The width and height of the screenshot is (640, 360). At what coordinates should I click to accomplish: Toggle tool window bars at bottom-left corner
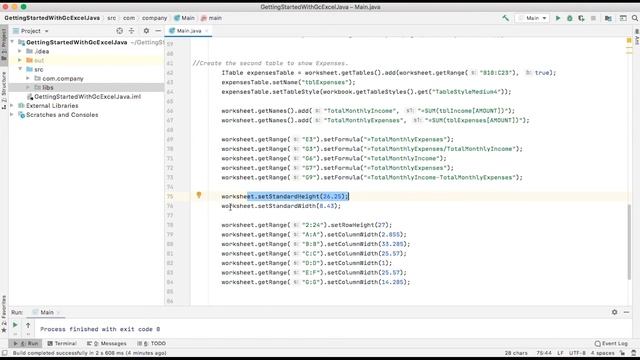[x=4, y=353]
